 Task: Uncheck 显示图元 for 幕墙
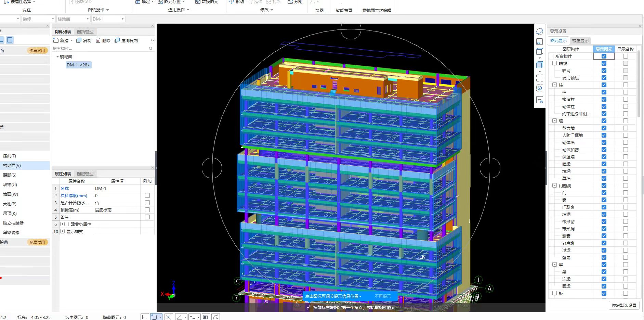[x=604, y=178]
